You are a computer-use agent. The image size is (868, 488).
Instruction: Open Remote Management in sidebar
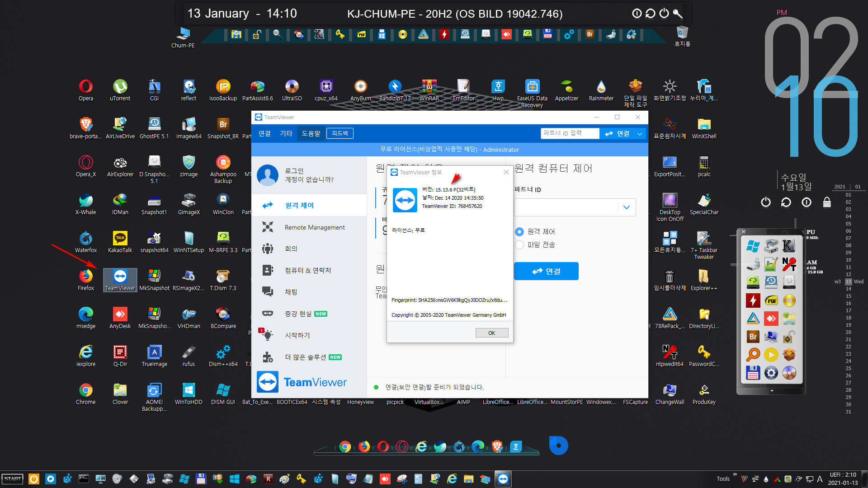[309, 227]
